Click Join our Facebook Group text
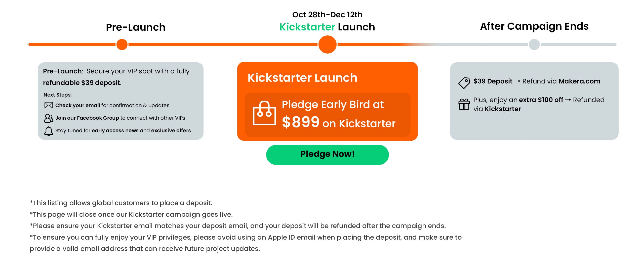This screenshot has height=270, width=644. point(87,118)
